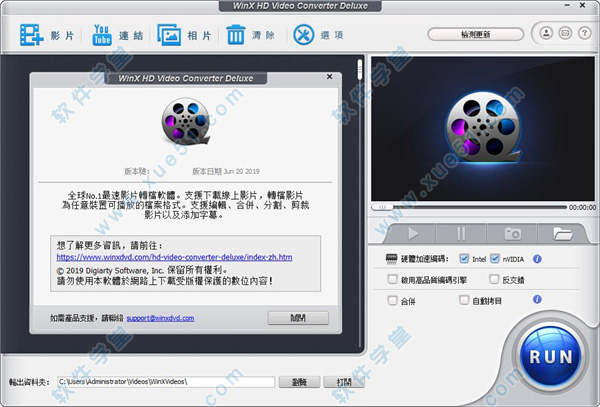This screenshot has width=600, height=407.
Task: Click the play button under preview
Action: [x=412, y=233]
